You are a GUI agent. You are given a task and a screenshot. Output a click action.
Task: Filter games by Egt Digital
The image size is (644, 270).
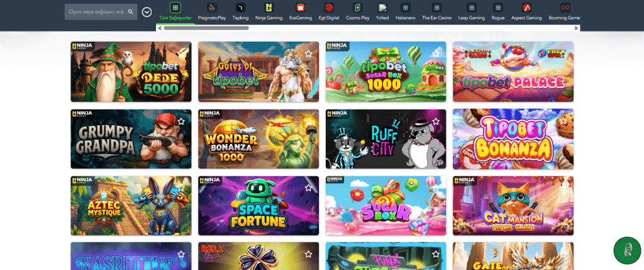click(328, 8)
